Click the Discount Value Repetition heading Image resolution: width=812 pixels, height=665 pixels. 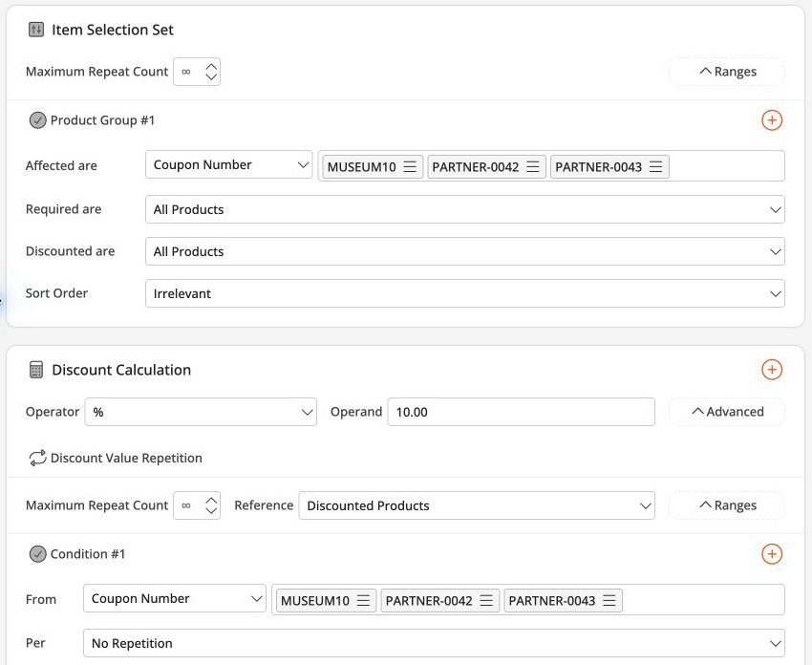coord(126,458)
